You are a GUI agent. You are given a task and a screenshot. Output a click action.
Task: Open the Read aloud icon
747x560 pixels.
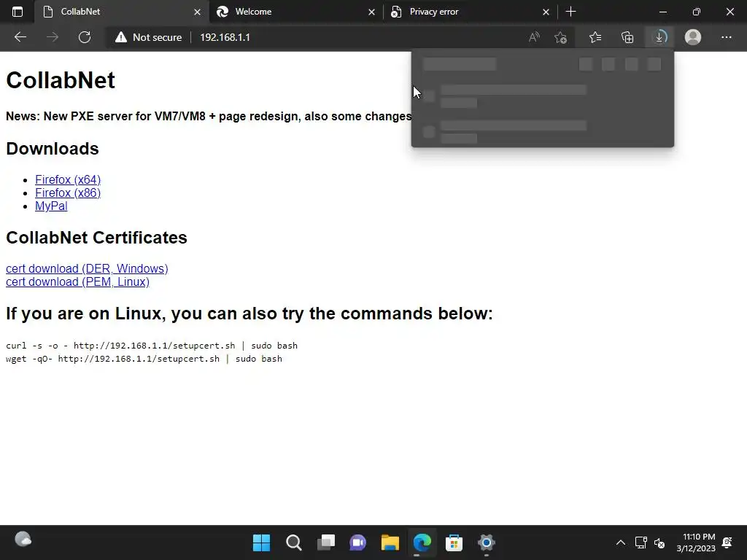tap(534, 37)
